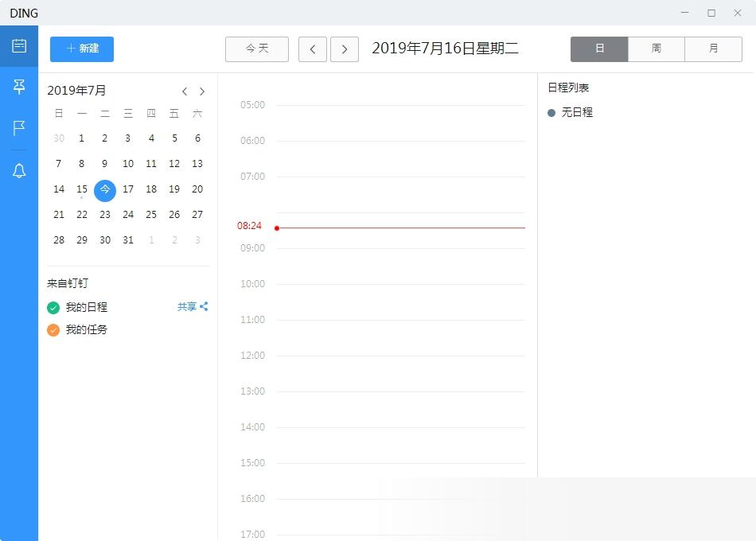
Task: Switch to 日 day view tab
Action: pos(599,49)
